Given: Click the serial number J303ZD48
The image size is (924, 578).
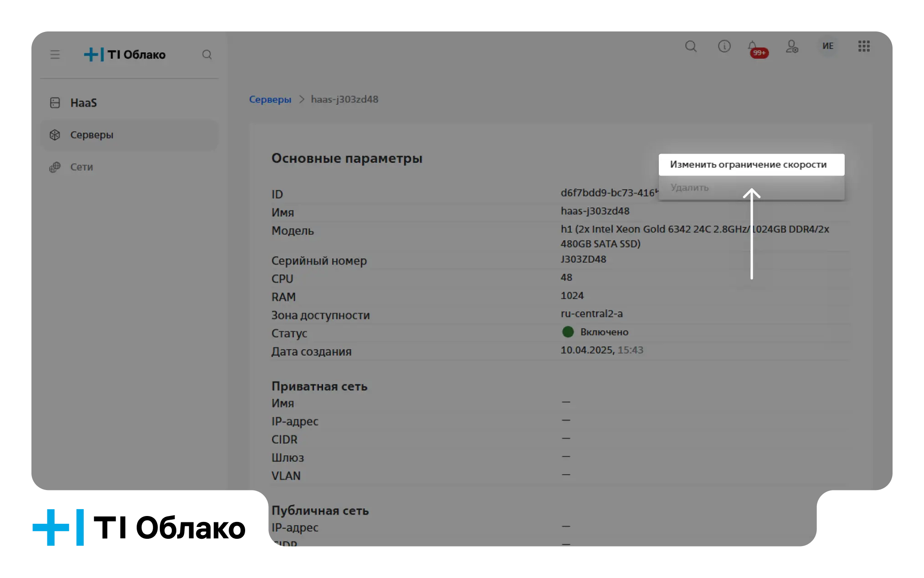Looking at the screenshot, I should (x=583, y=259).
